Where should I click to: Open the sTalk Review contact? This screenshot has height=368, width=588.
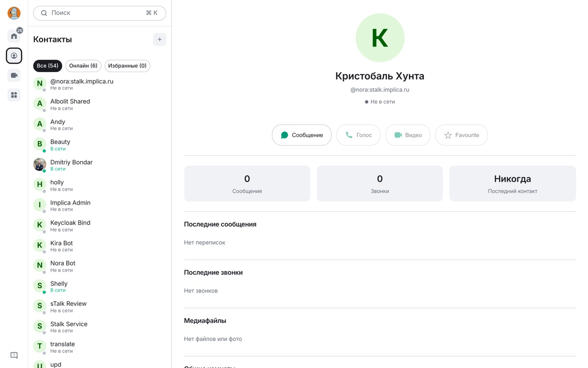tap(99, 307)
